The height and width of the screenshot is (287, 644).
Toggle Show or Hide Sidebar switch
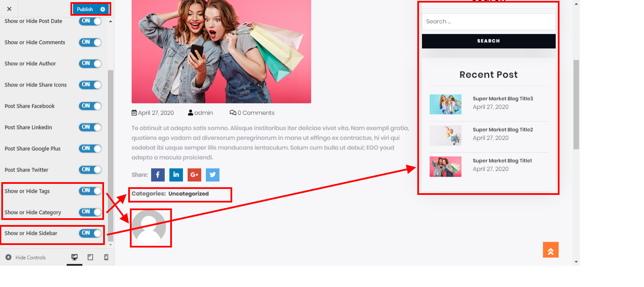click(x=90, y=233)
